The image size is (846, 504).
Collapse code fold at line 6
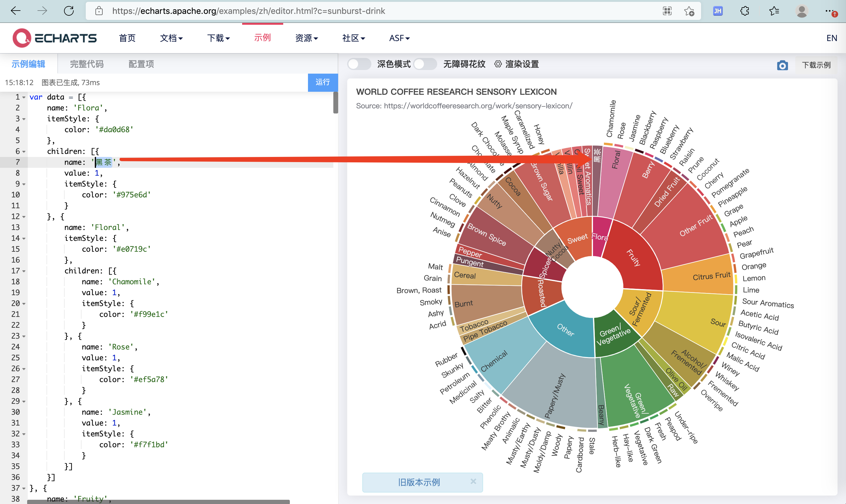tap(24, 152)
